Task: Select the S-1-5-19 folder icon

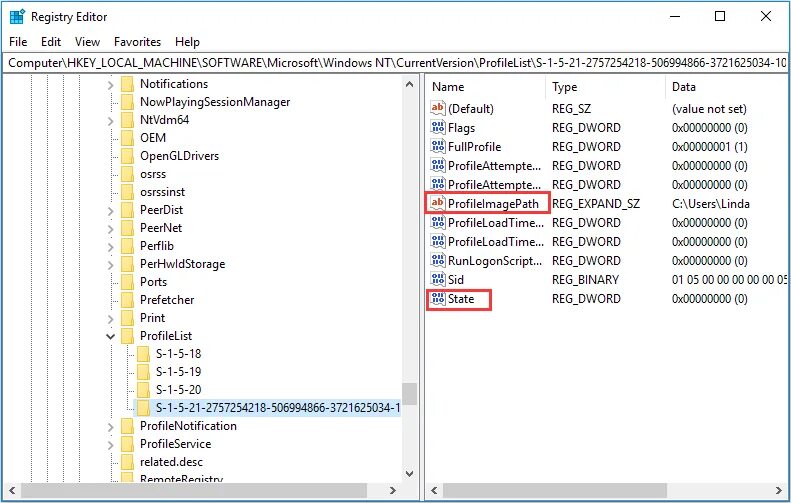Action: (144, 372)
